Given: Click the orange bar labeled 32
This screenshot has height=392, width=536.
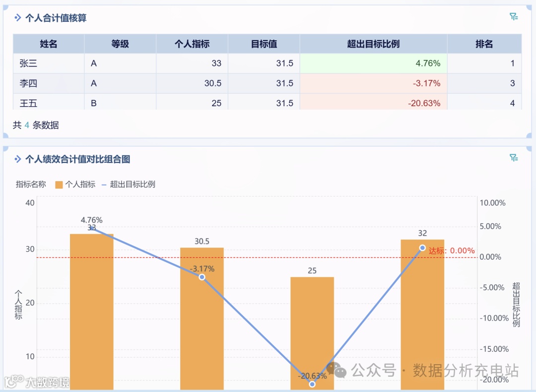Looking at the screenshot, I should tap(422, 315).
